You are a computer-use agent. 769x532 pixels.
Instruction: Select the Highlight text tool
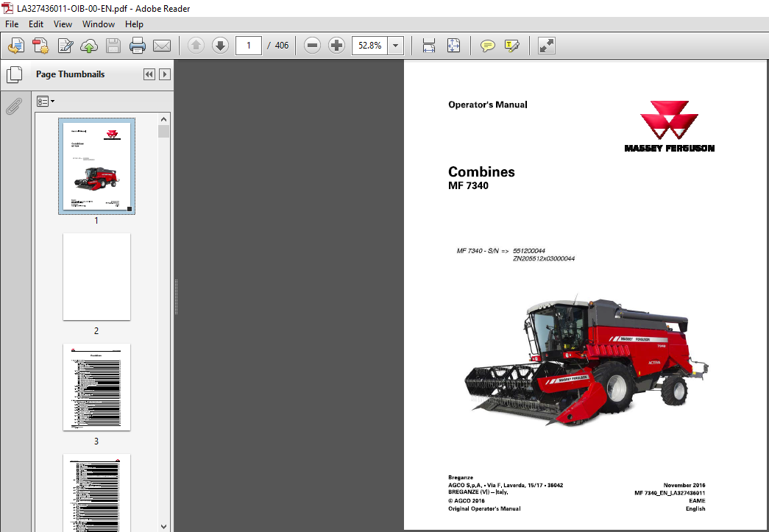pos(511,46)
